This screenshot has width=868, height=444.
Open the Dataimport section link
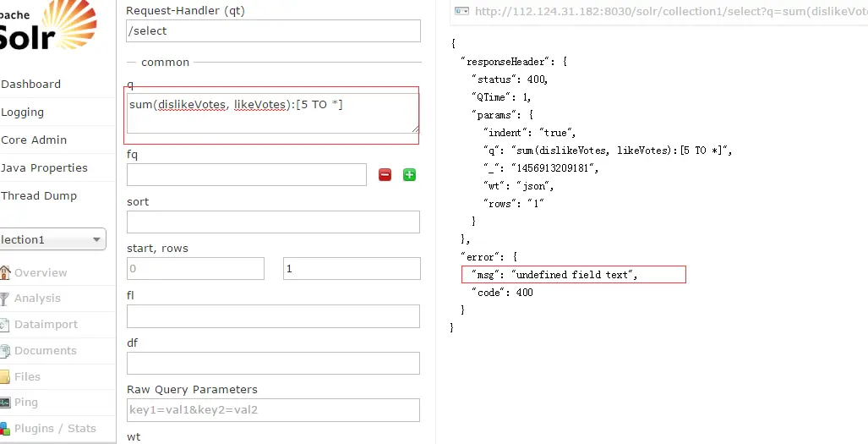coord(46,325)
